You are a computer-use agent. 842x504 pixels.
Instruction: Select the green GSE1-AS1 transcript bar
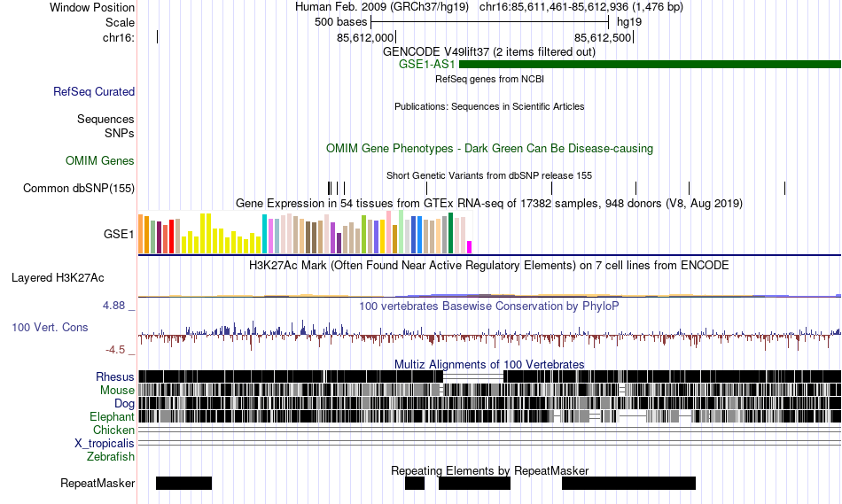pos(651,65)
